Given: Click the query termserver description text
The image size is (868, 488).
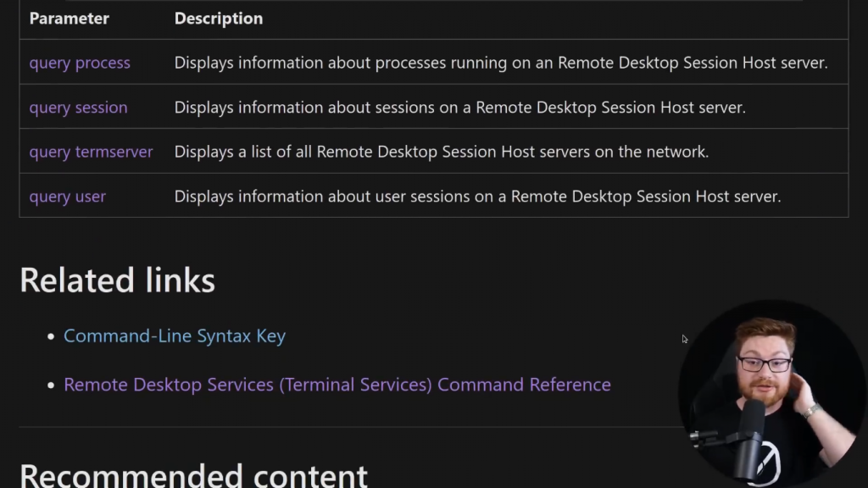Looking at the screenshot, I should 442,152.
